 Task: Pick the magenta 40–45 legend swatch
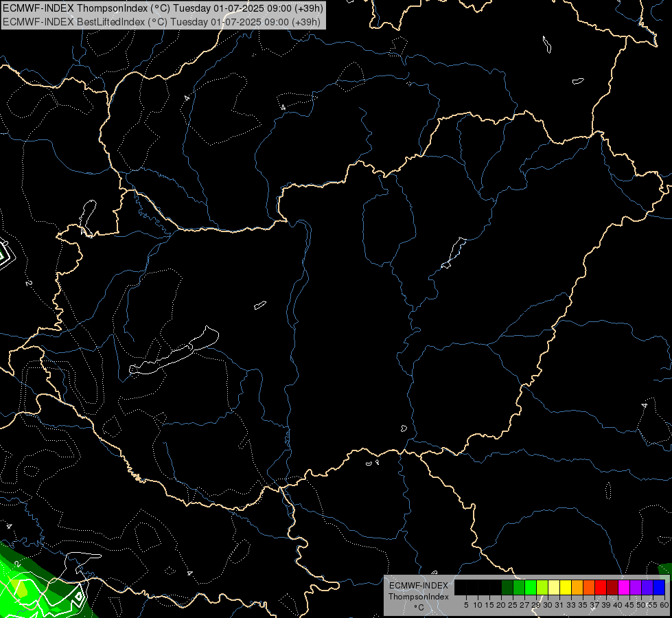pos(624,587)
